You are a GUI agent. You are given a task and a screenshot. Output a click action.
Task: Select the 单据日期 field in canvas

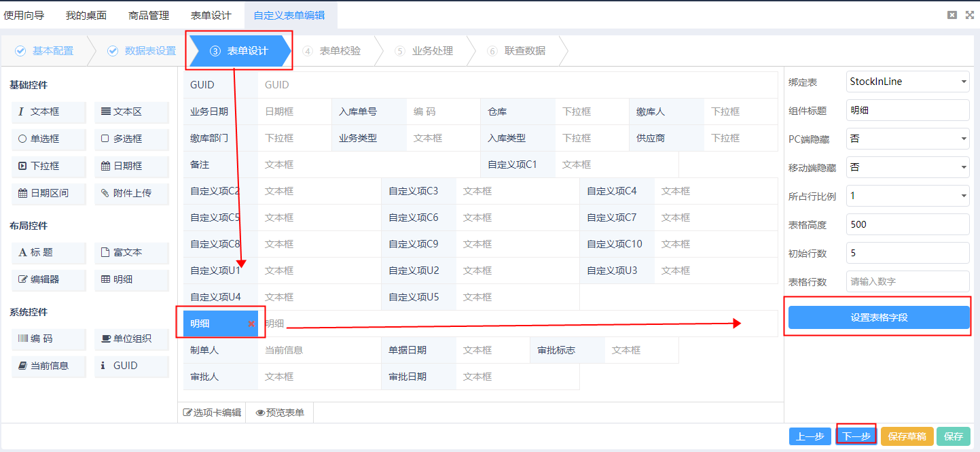point(456,350)
